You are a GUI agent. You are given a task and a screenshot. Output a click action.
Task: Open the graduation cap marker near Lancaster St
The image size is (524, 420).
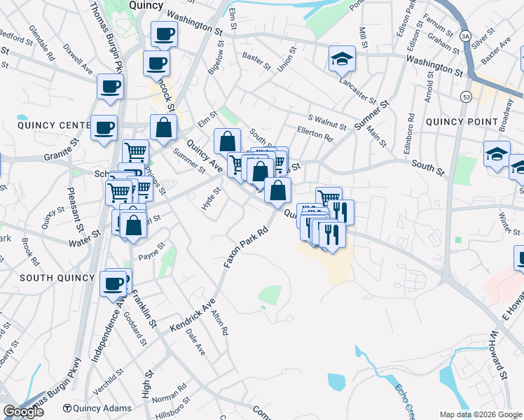(342, 60)
